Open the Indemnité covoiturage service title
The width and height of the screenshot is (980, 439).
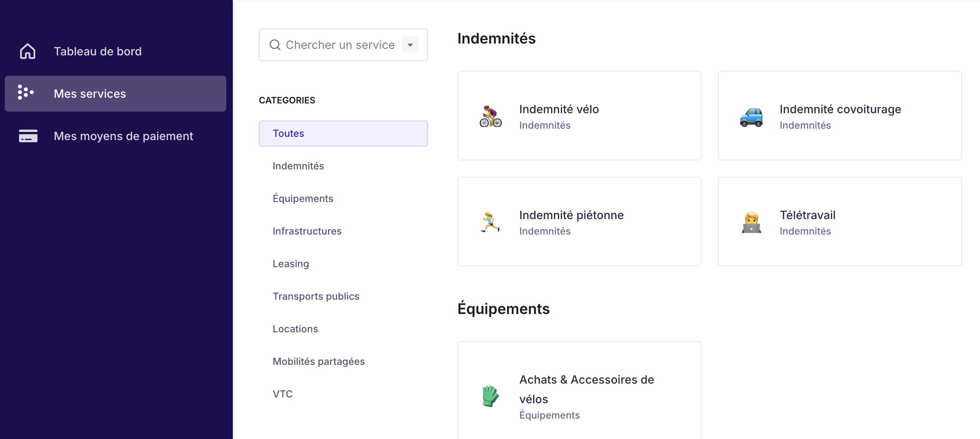(840, 109)
